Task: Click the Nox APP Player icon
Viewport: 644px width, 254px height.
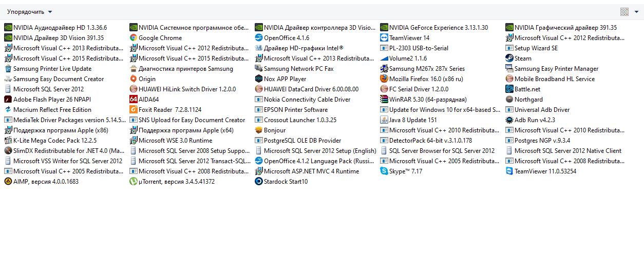Action: 259,79
